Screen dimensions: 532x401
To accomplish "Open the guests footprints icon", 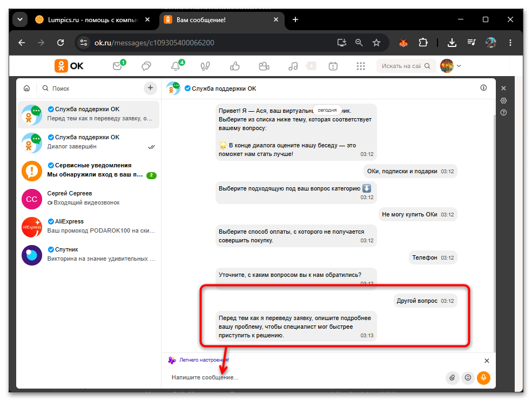I will point(205,66).
